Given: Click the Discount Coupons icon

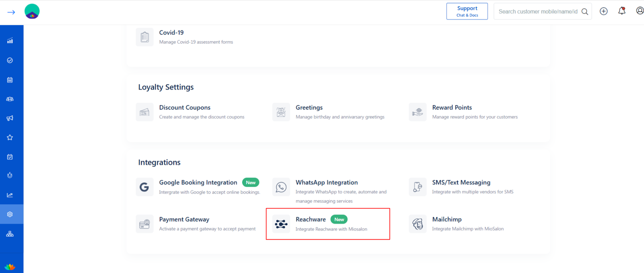Looking at the screenshot, I should coord(145,112).
